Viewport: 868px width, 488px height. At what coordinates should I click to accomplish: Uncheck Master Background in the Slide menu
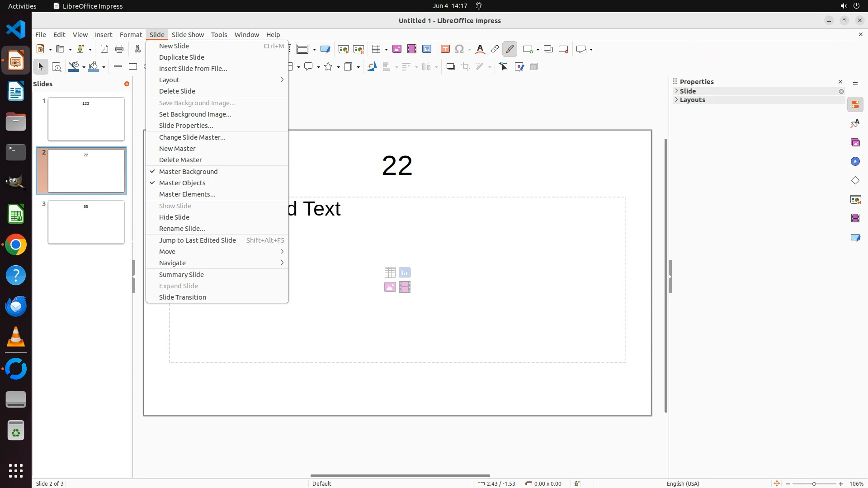coord(188,172)
